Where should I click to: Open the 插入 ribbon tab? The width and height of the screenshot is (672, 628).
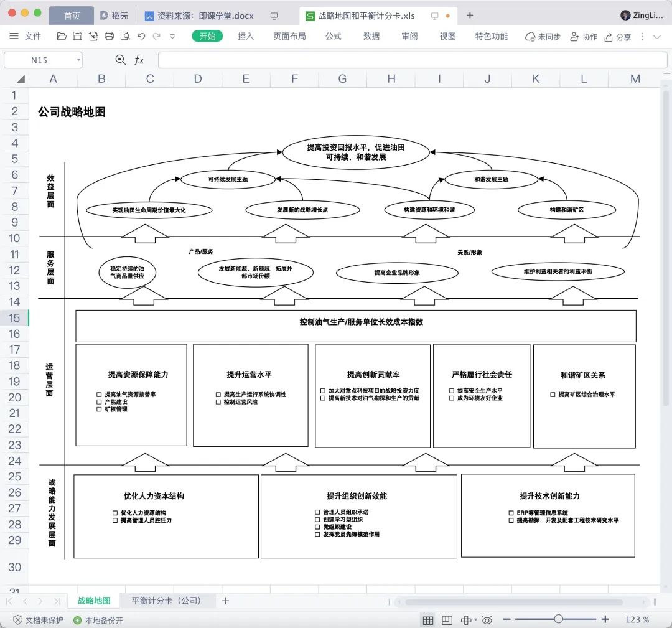click(x=246, y=36)
